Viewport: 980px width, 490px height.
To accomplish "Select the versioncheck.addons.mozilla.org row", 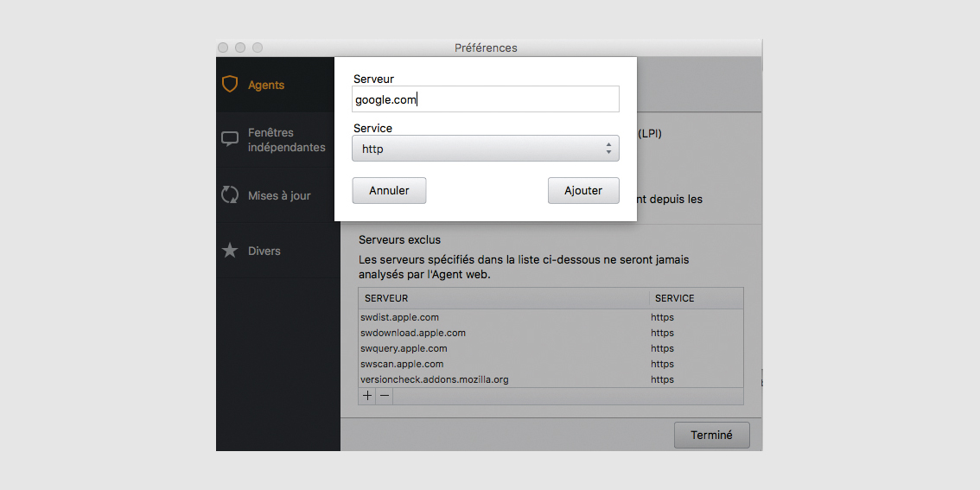I will (x=550, y=379).
